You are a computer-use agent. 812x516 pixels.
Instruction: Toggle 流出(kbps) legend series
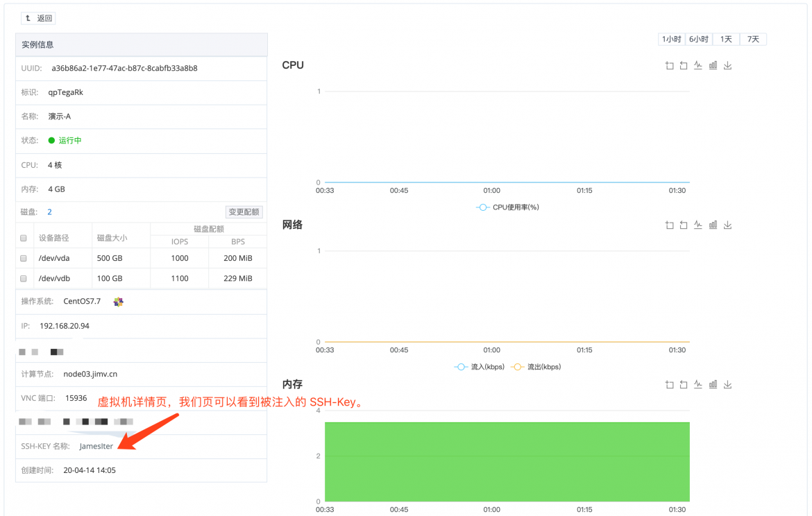click(x=536, y=367)
